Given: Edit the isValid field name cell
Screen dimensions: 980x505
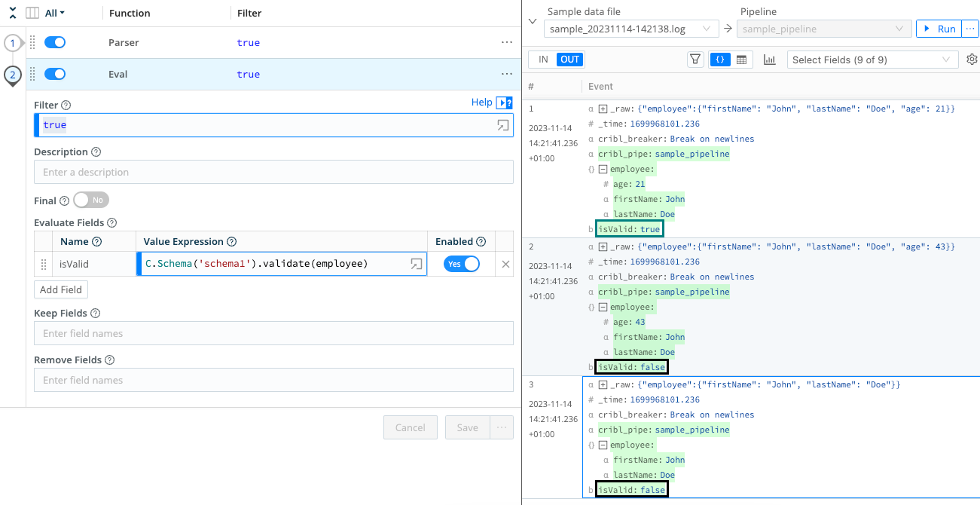Looking at the screenshot, I should [x=93, y=265].
